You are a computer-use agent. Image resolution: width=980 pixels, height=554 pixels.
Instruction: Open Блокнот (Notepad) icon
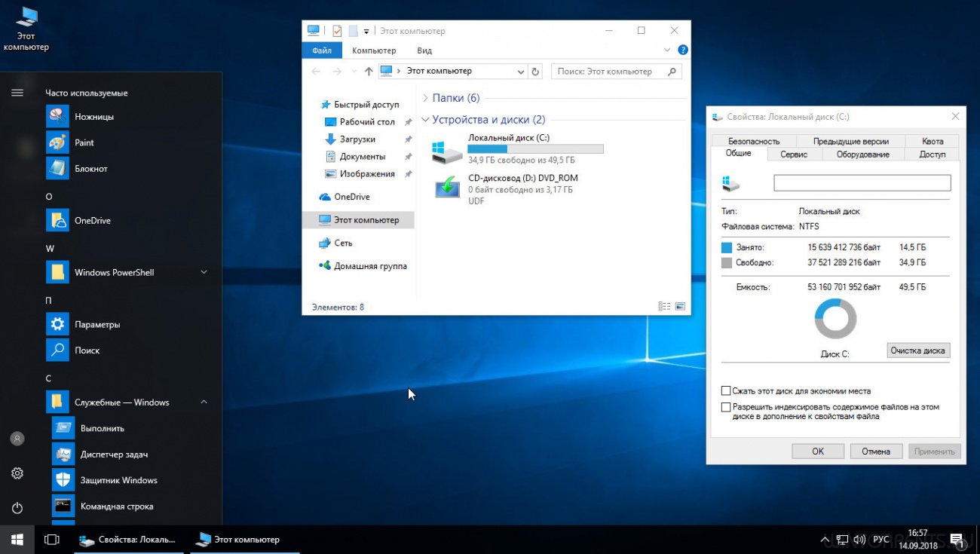[58, 169]
